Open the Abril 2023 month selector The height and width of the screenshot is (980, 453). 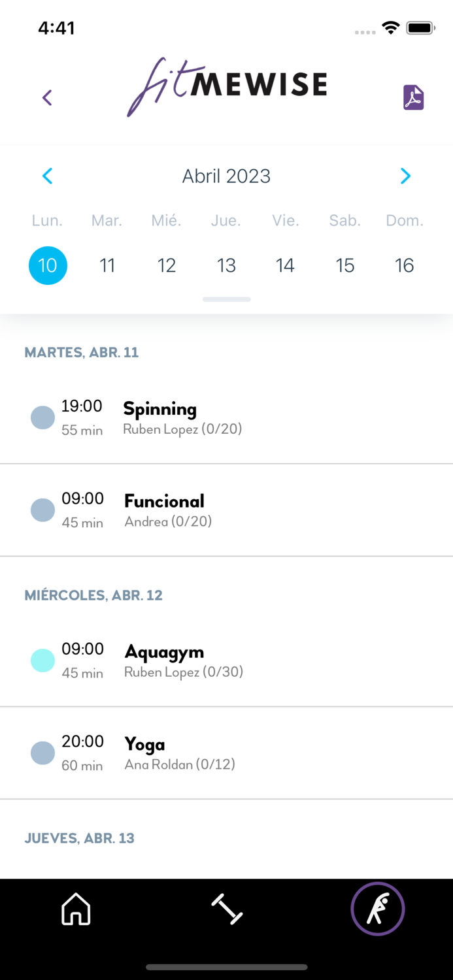[226, 176]
